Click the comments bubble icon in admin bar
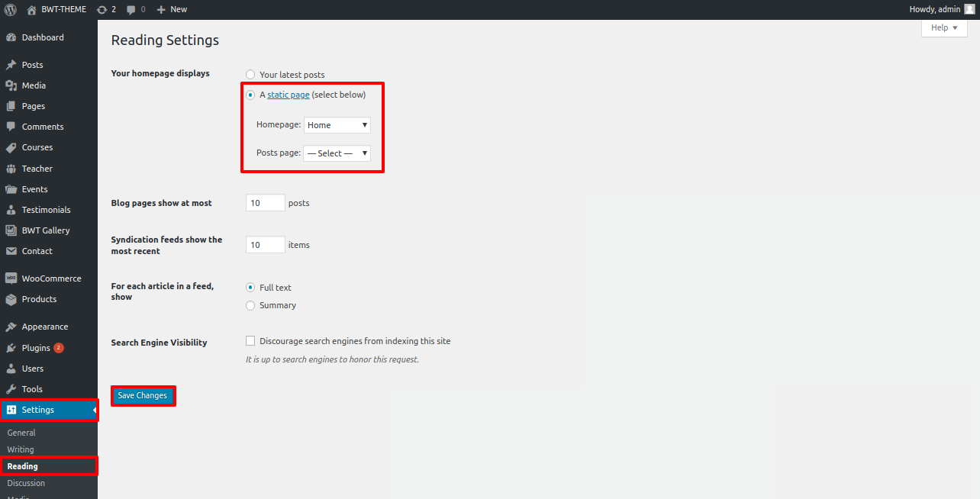The image size is (980, 499). point(131,9)
